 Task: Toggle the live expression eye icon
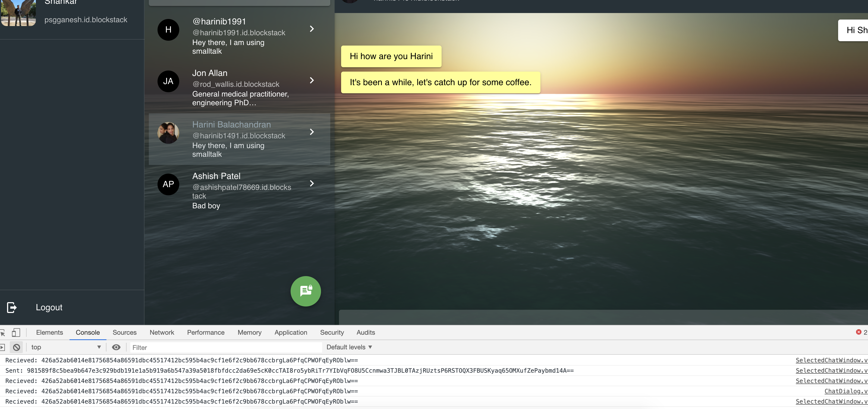pos(116,347)
